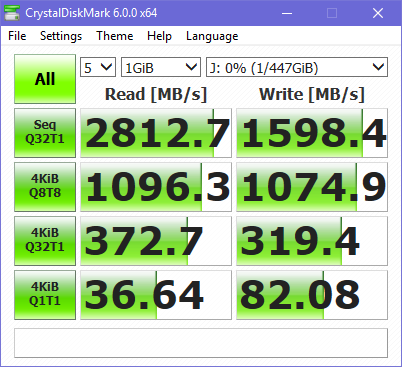This screenshot has width=402, height=367.
Task: Click the 4KiB Q32T1 write result 319.4
Action: click(312, 241)
